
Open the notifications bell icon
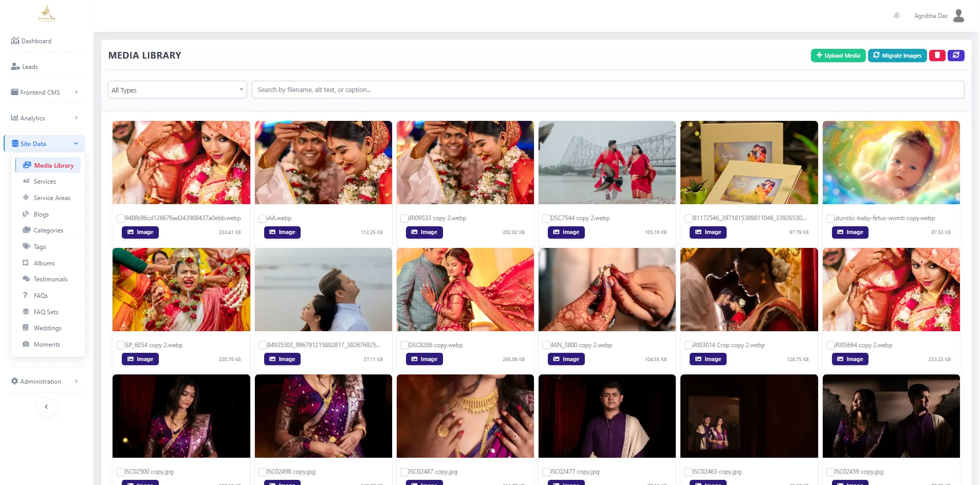point(897,16)
